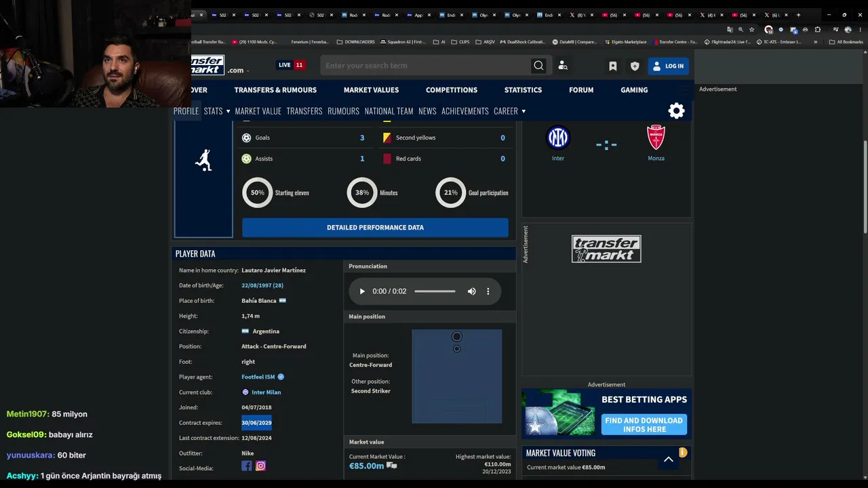Screen dimensions: 868x488
Task: Open the browser extensions puzzle icon
Action: click(818, 30)
